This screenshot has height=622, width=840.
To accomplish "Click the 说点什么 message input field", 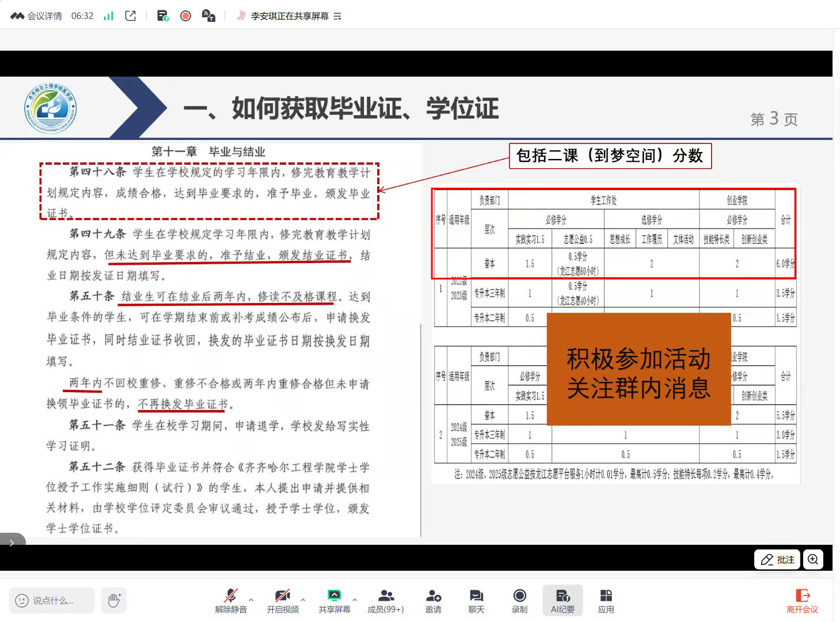I will 52,601.
